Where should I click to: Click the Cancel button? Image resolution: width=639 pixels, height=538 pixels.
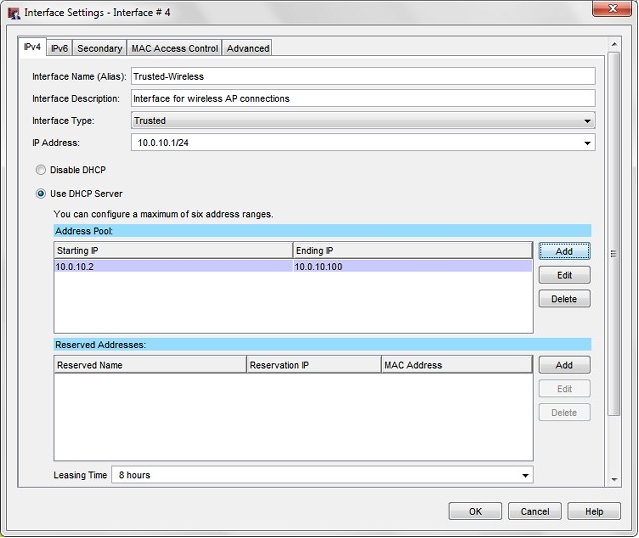click(535, 511)
